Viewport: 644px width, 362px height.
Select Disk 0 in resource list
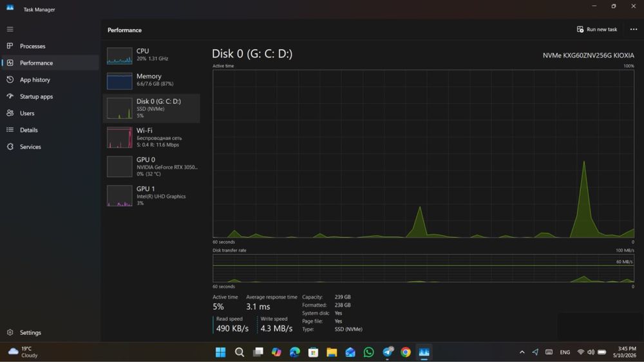[x=151, y=108]
